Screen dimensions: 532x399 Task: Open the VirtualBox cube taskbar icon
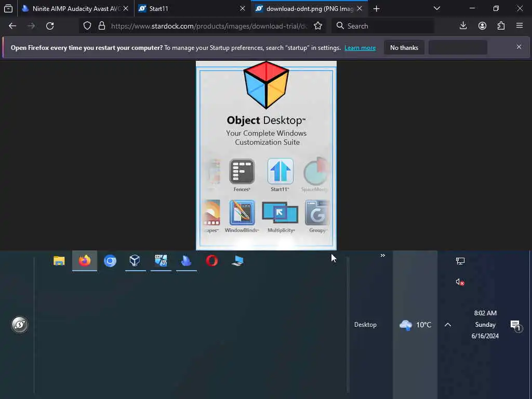click(x=135, y=261)
